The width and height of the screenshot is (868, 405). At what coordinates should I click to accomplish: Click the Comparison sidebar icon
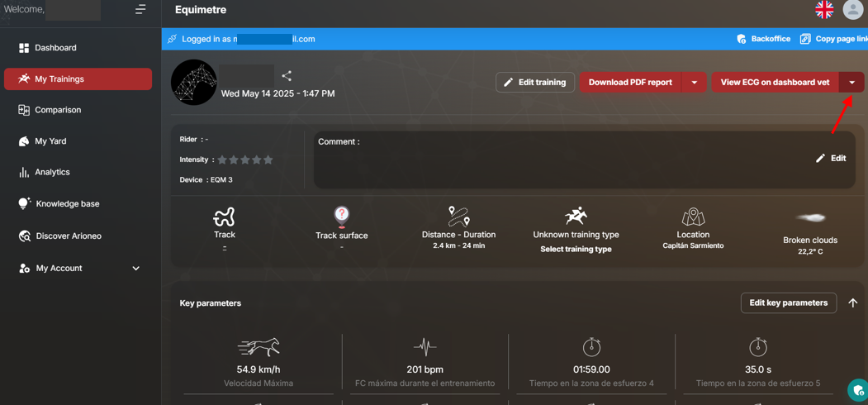click(24, 110)
